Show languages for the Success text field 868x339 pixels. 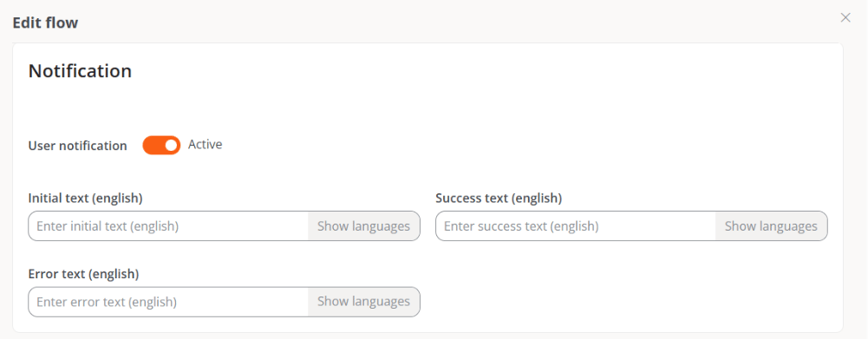(x=771, y=226)
